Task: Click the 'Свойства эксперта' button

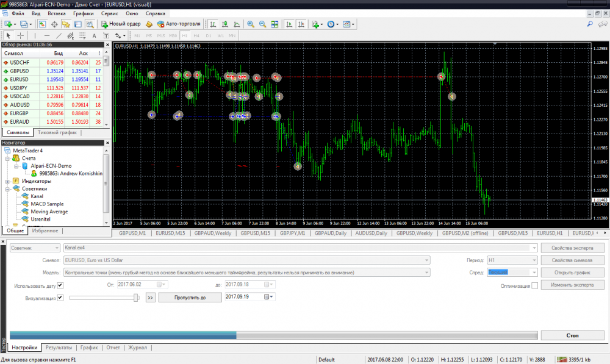Action: [572, 248]
